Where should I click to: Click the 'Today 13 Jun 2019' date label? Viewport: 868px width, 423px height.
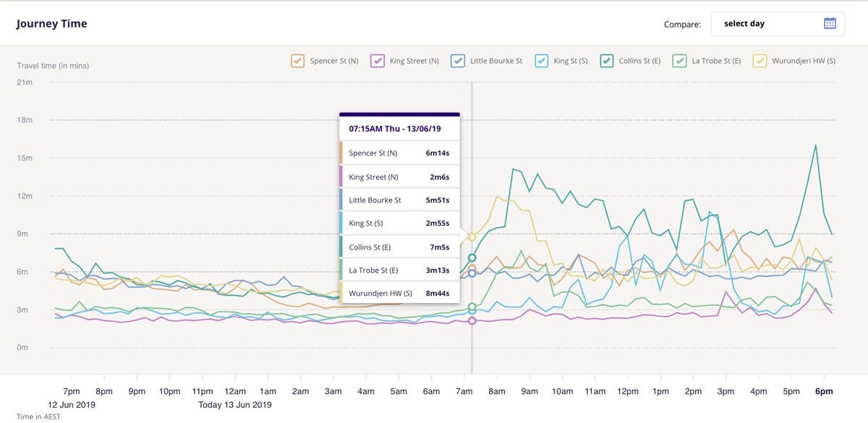(x=235, y=405)
